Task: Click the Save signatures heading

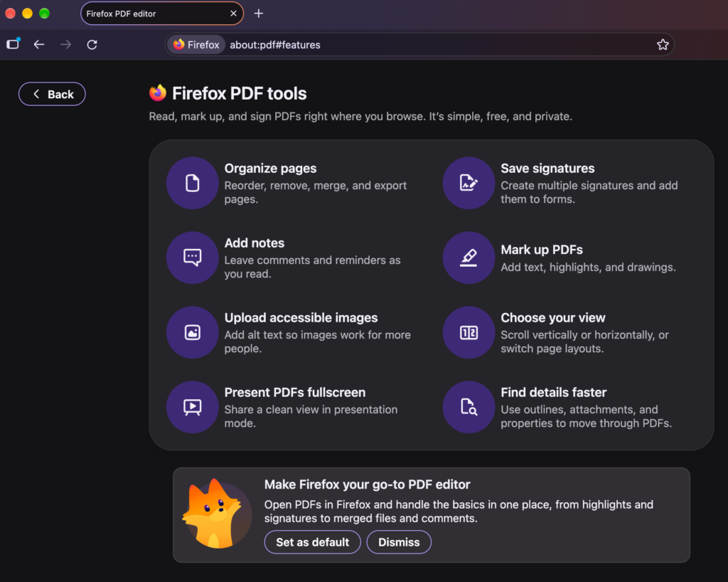Action: click(x=547, y=168)
